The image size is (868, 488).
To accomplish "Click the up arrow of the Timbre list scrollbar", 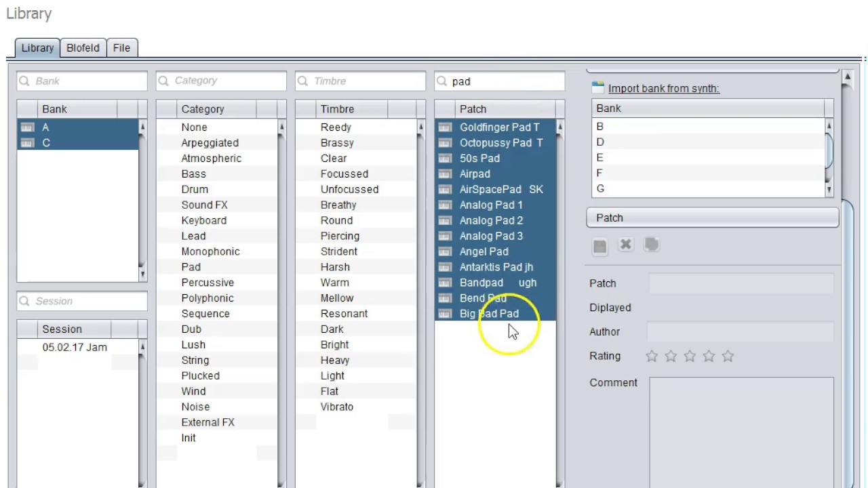I will pos(421,127).
